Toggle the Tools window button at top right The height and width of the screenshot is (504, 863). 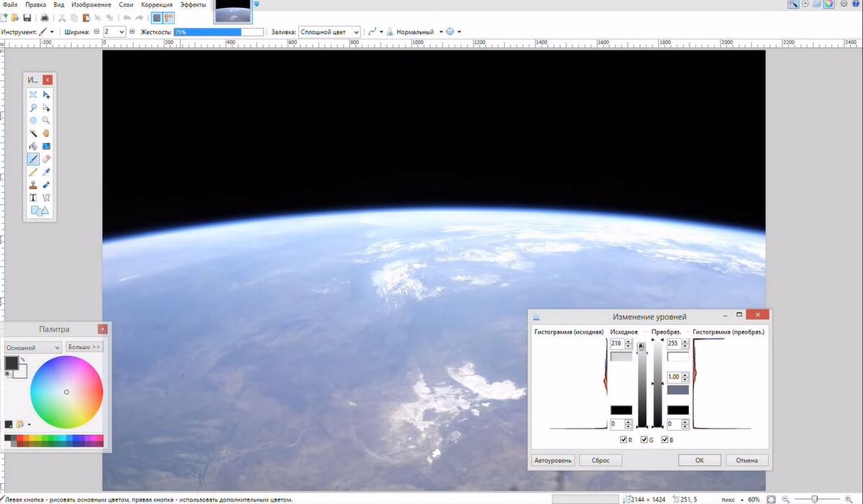(x=793, y=4)
